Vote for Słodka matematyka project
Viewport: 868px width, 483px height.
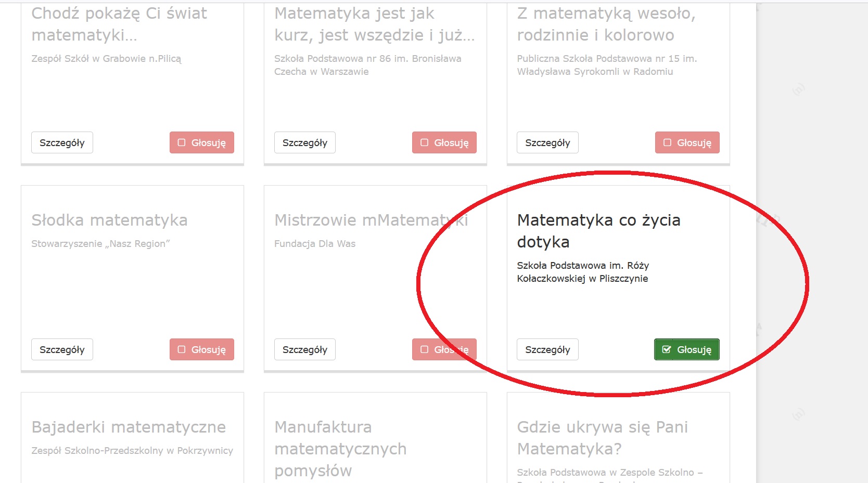click(x=201, y=349)
